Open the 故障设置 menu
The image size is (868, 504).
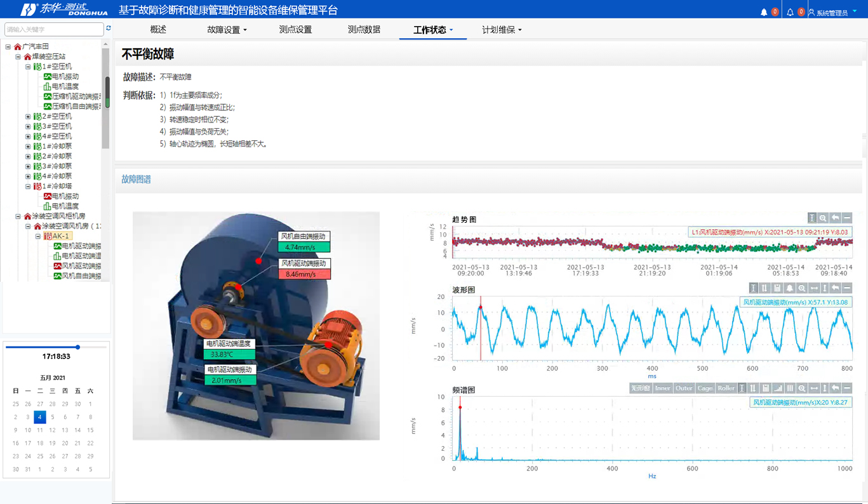click(227, 30)
